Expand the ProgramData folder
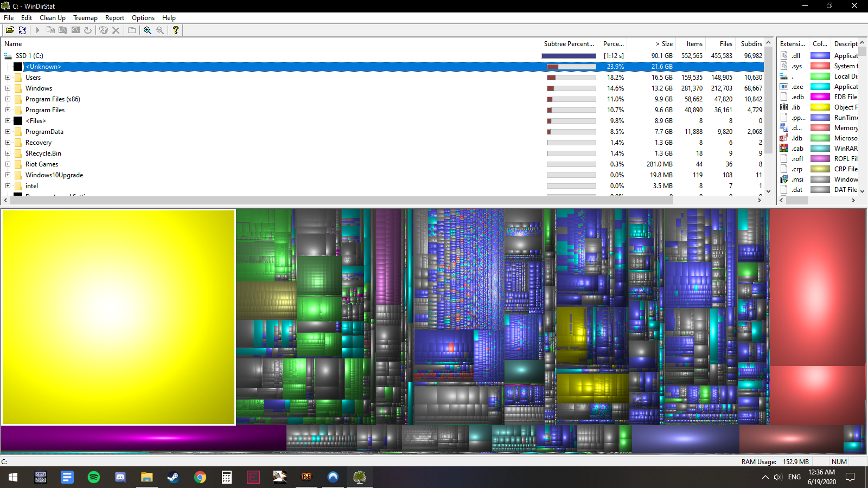 pyautogui.click(x=8, y=132)
